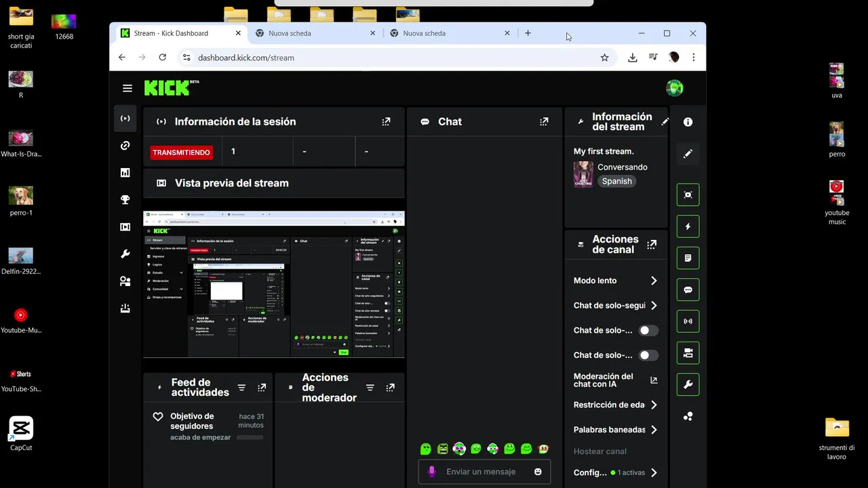Image resolution: width=868 pixels, height=488 pixels.
Task: Edit stream info with the header pencil icon
Action: (x=665, y=122)
